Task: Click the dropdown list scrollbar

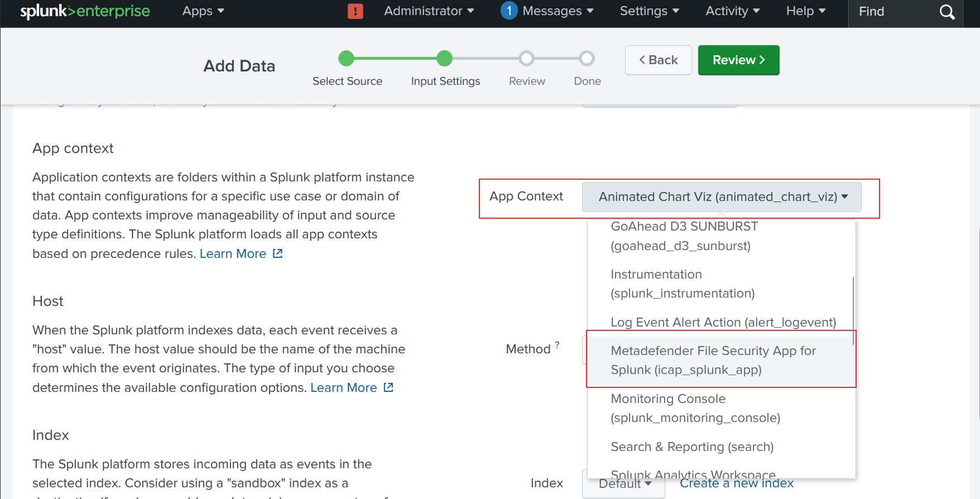Action: tap(853, 310)
